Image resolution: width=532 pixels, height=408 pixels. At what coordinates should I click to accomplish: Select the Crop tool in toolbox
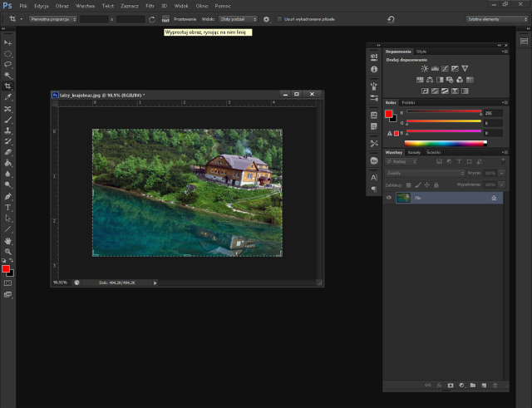(x=7, y=86)
